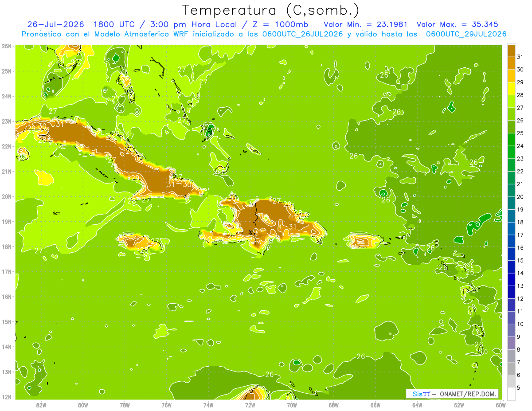
Task: Click the color scale value "10"
Action: pos(520,324)
